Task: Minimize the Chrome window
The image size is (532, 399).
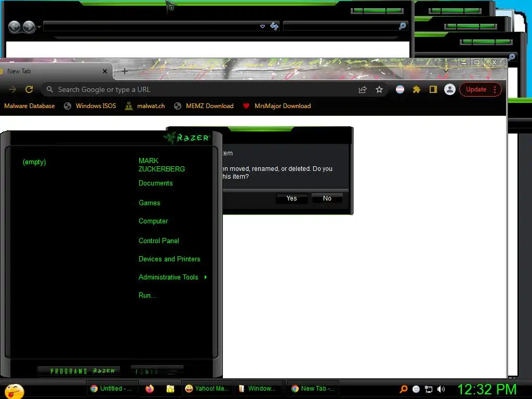Action: coord(464,63)
